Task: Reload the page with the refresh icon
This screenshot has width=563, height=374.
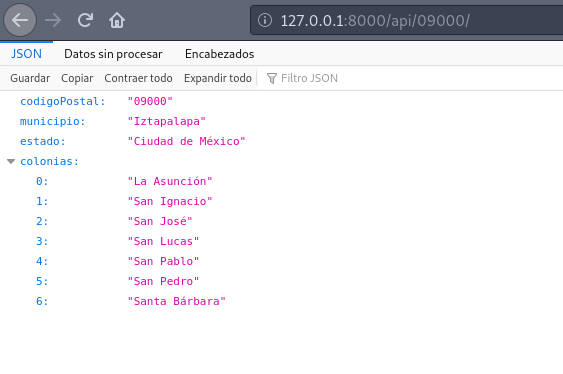Action: (85, 20)
